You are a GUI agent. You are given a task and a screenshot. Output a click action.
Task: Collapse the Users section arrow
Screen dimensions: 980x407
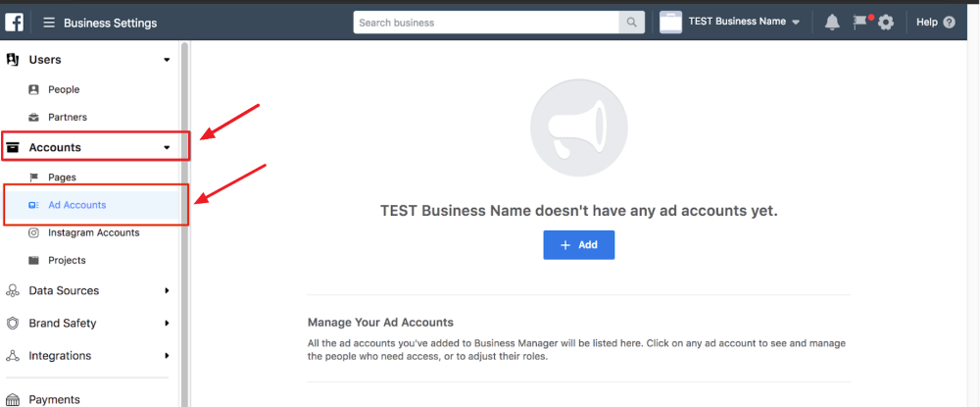point(167,60)
